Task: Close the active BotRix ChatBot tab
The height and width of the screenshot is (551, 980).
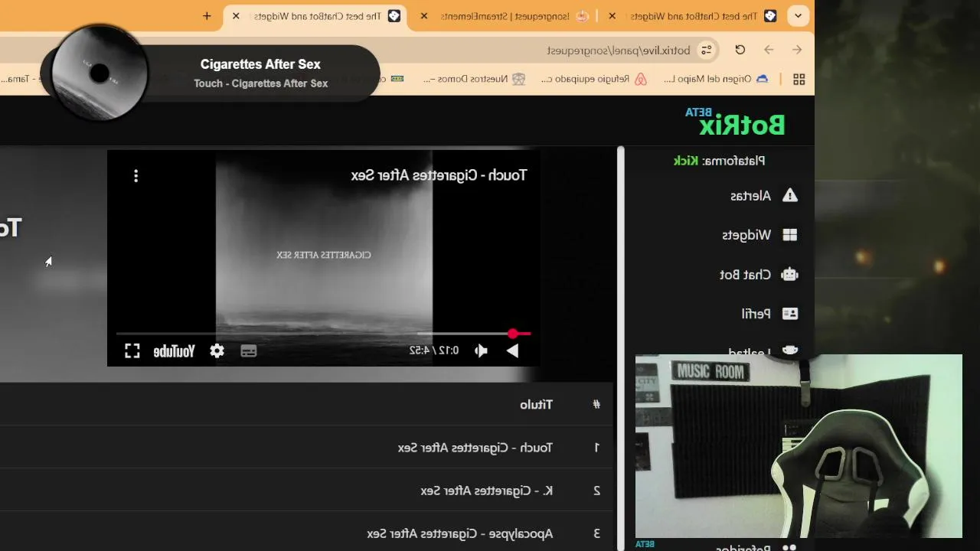Action: 236,15
